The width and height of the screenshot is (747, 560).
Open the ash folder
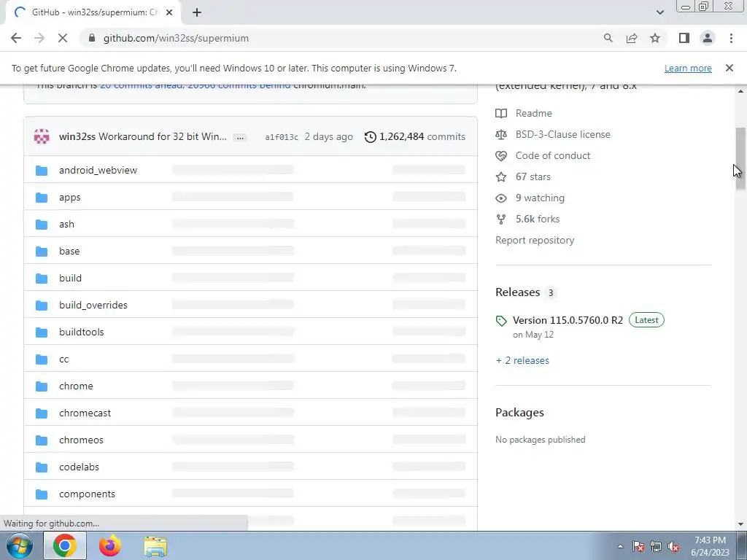coord(66,225)
